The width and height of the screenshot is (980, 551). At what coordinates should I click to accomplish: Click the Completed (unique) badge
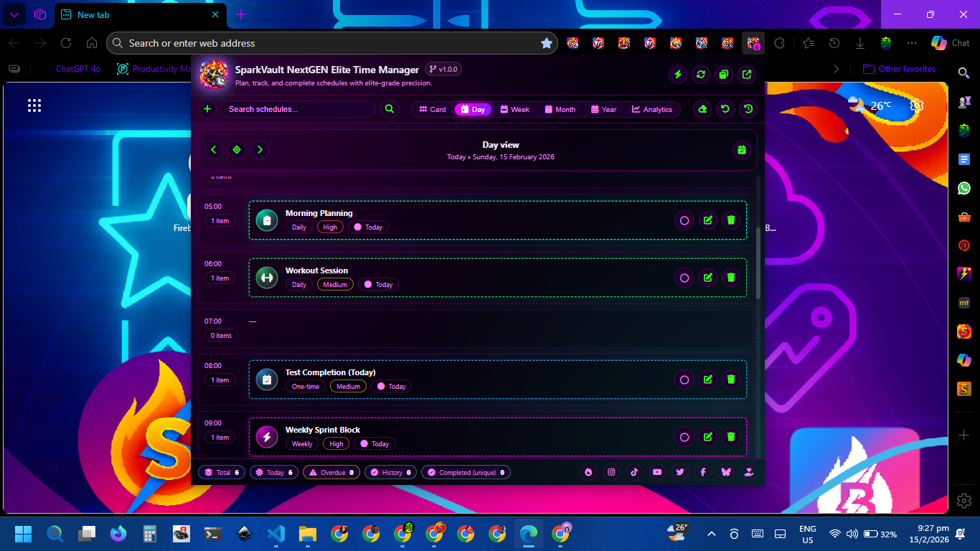point(466,473)
